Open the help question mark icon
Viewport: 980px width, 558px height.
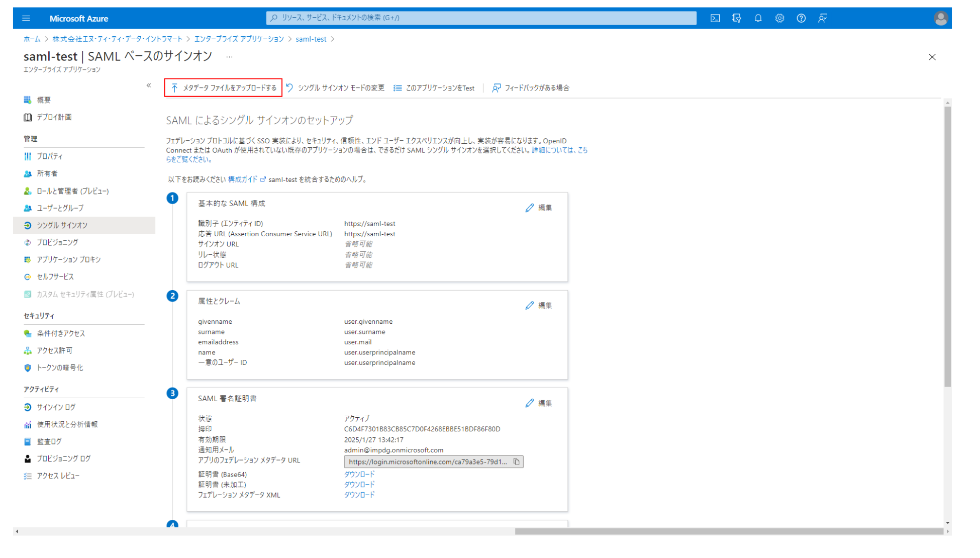[801, 18]
